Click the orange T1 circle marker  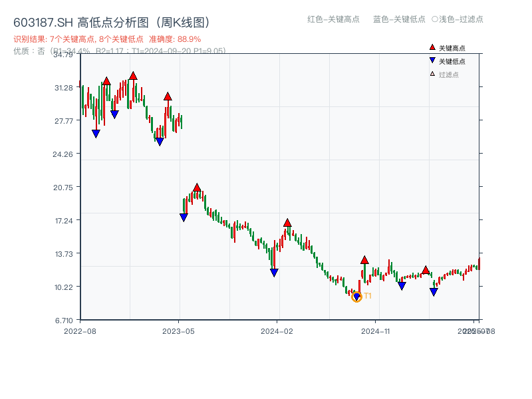[356, 297]
